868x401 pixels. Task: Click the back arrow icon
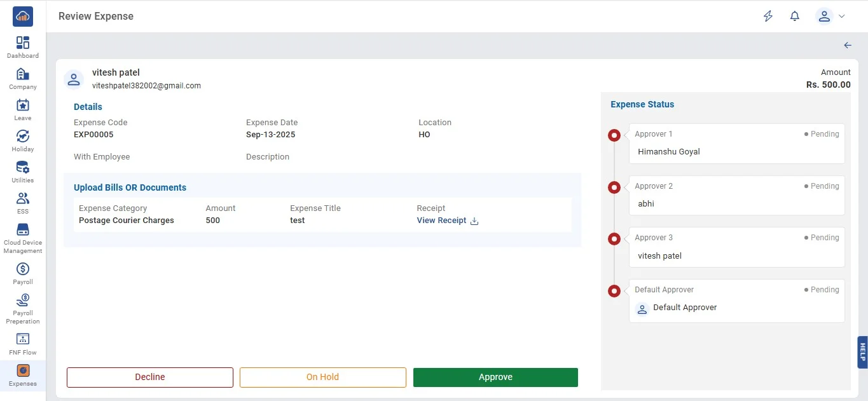coord(848,45)
